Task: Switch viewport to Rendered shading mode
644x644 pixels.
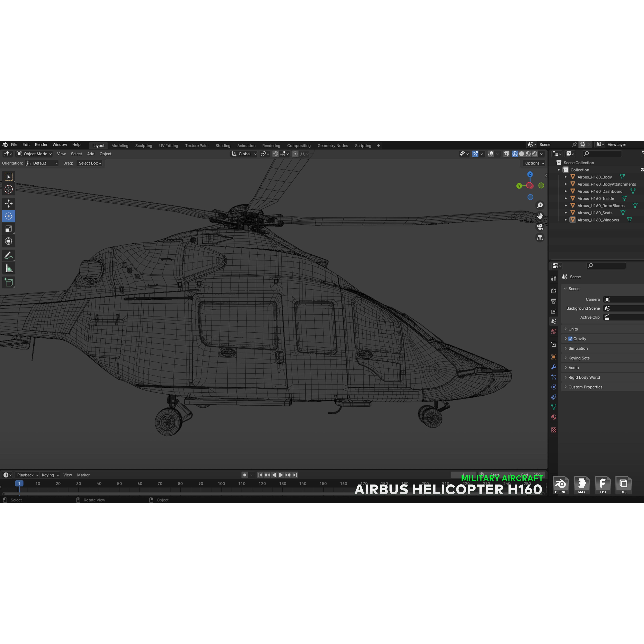Action: pos(535,154)
